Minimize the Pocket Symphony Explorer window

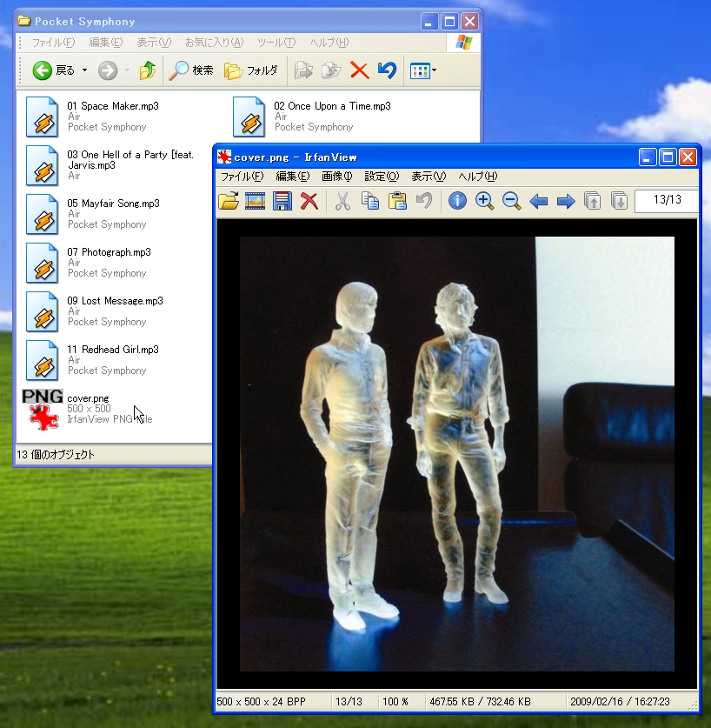pyautogui.click(x=429, y=22)
